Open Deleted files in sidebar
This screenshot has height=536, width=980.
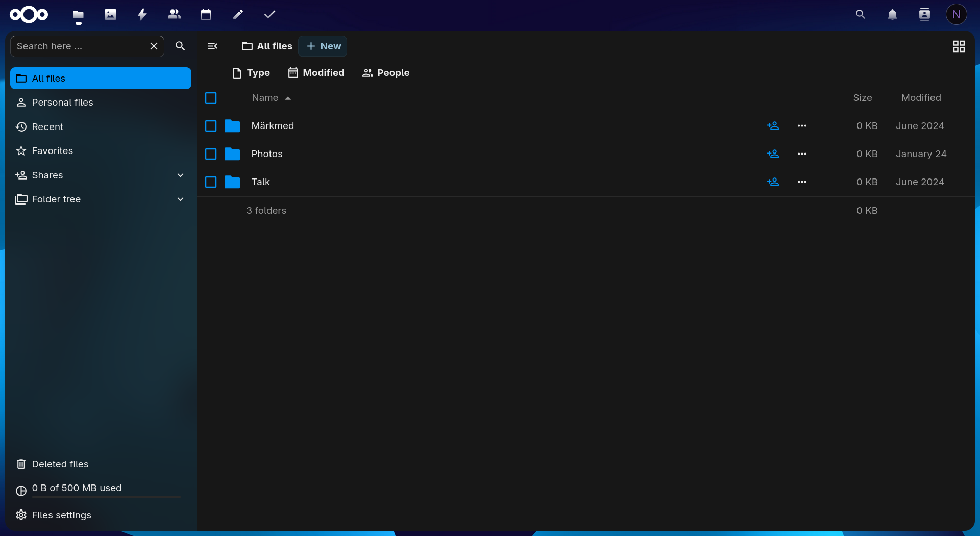pyautogui.click(x=60, y=464)
